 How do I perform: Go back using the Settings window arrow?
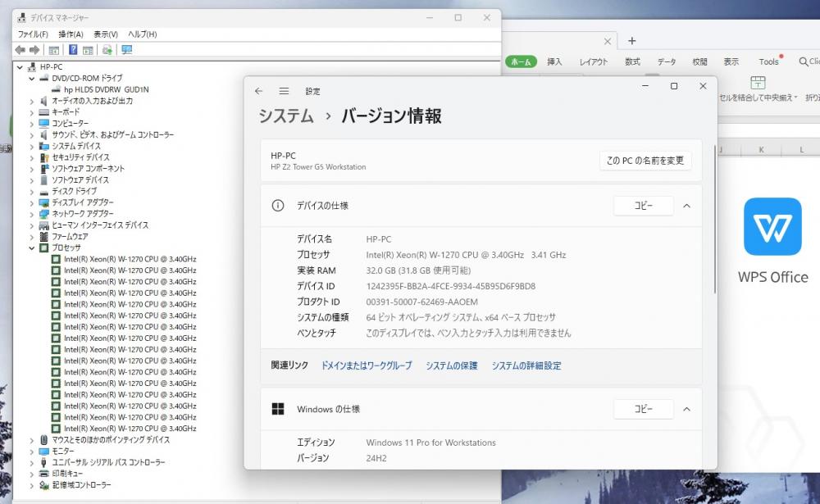click(259, 91)
